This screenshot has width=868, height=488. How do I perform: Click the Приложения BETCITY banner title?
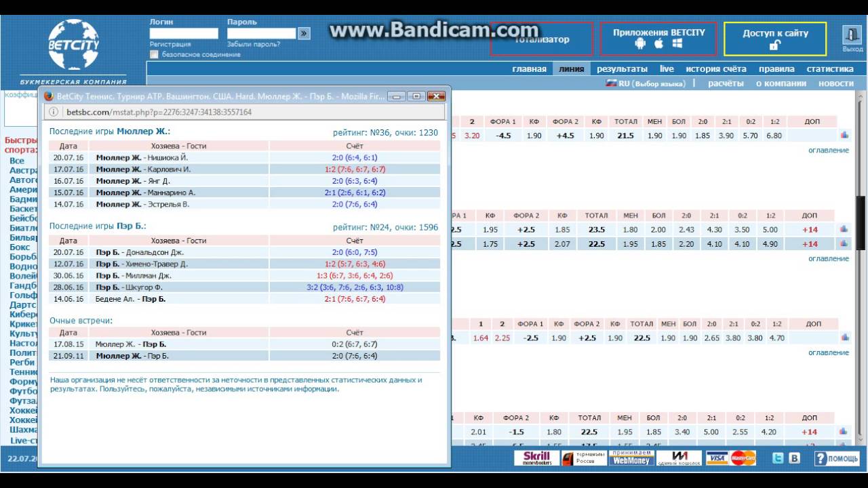[x=658, y=33]
